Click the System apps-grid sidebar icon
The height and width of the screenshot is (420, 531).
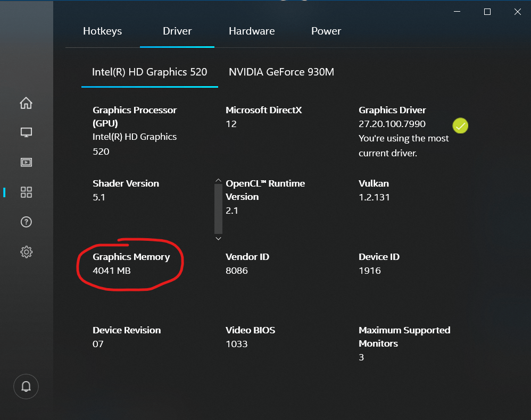click(x=26, y=192)
